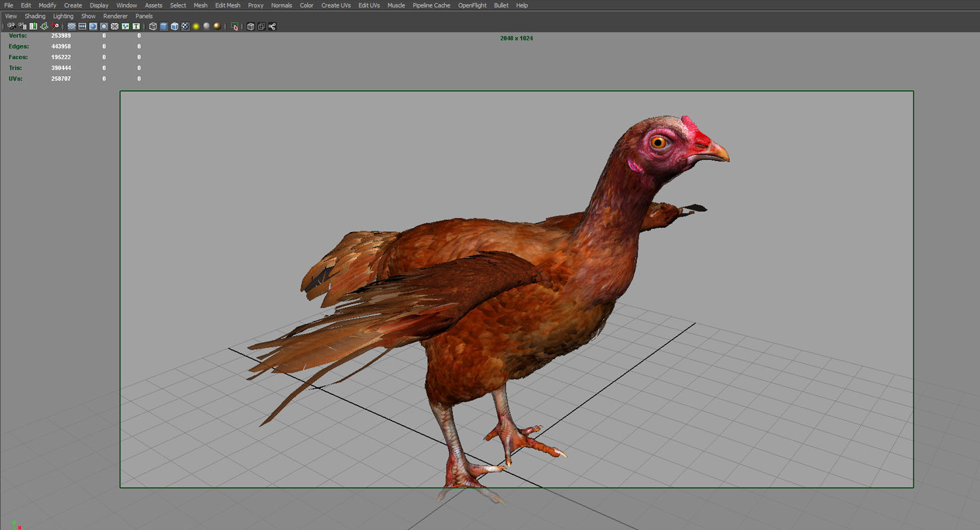980x530 pixels.
Task: Open the Bullet menu
Action: click(501, 5)
